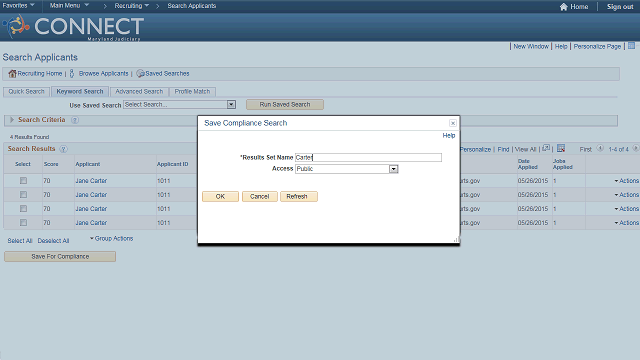Close the Save Compliance Search dialog
Image resolution: width=640 pixels, height=360 pixels.
(453, 123)
